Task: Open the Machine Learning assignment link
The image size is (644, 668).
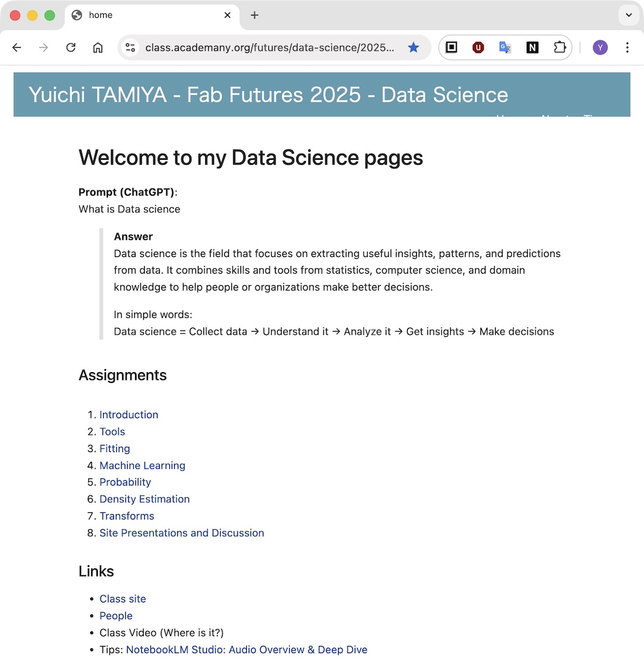Action: tap(143, 465)
